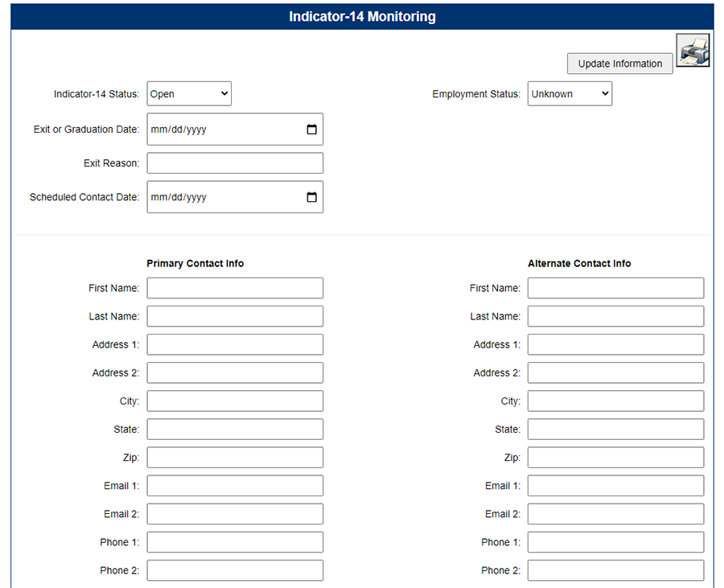This screenshot has width=724, height=588.
Task: Focus the Primary Contact First Name field
Action: [x=235, y=288]
